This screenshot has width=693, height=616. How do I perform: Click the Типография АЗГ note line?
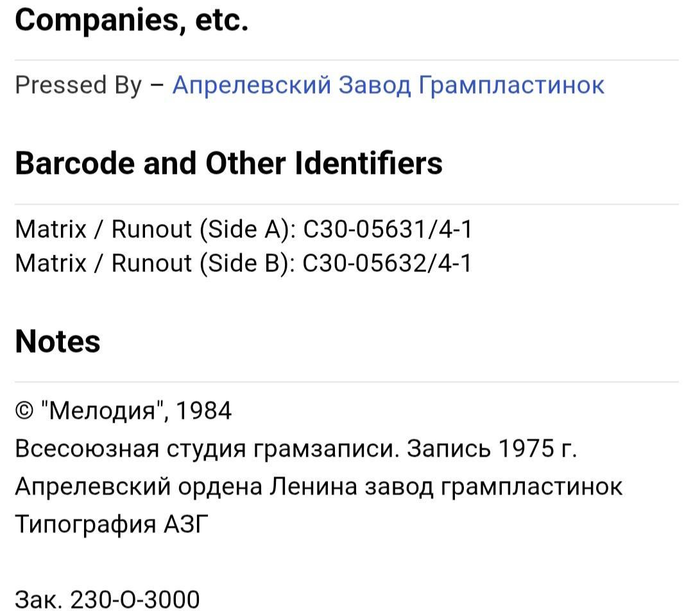(112, 524)
